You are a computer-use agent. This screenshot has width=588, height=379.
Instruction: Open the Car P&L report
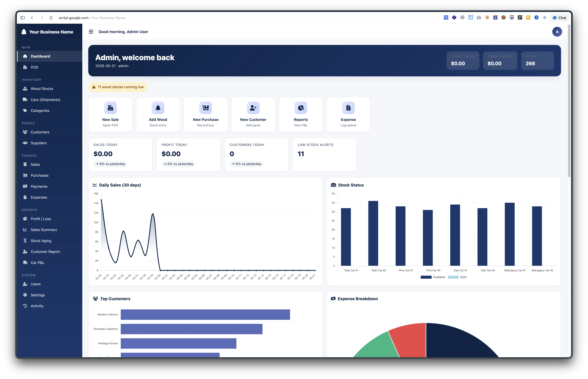pyautogui.click(x=49, y=263)
